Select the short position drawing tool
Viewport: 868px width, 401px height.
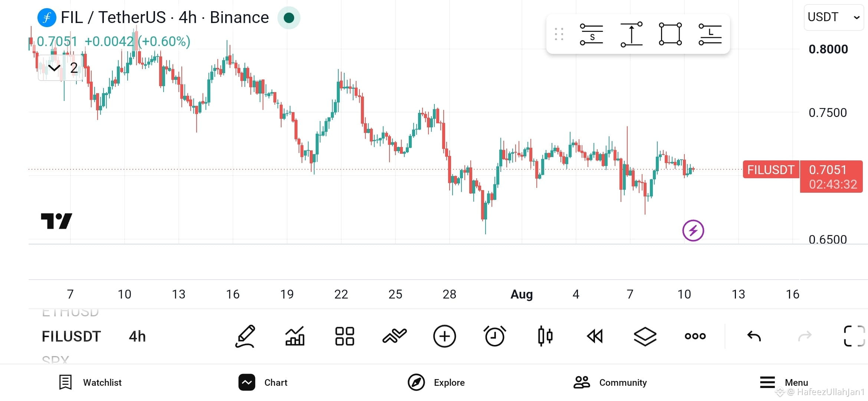(591, 34)
